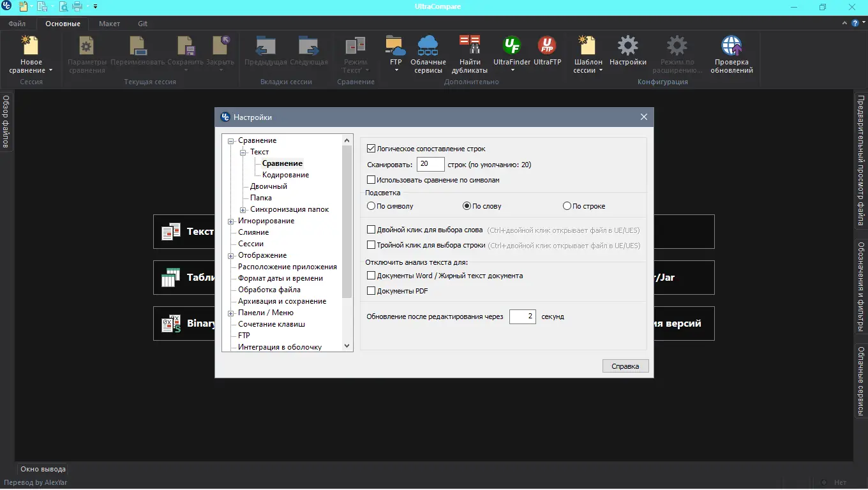Enable Двойной клик для выбора слова checkbox
Image resolution: width=868 pixels, height=490 pixels.
[x=371, y=230]
